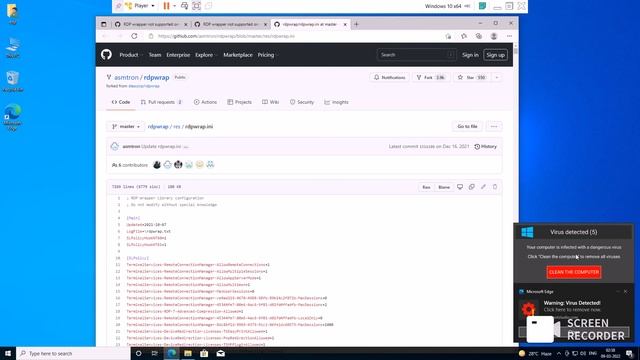Click Cortana circle taskbar icon
This screenshot has width=640, height=360.
click(138, 353)
